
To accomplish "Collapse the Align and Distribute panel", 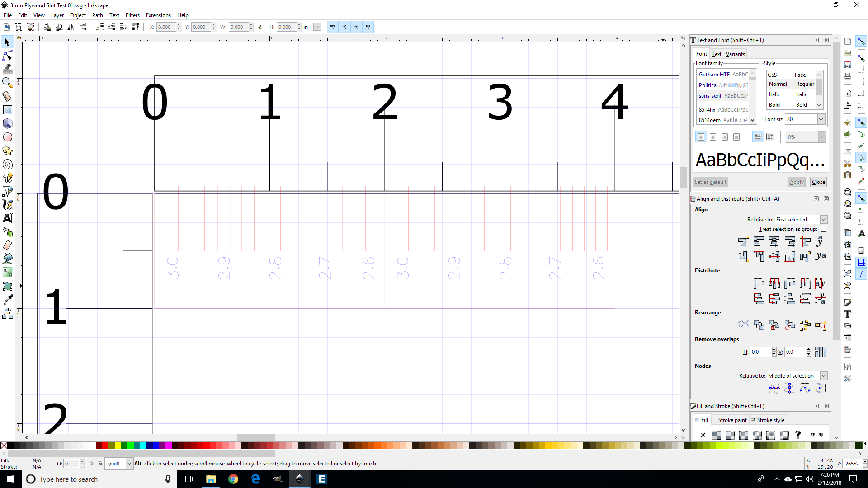I will click(816, 199).
